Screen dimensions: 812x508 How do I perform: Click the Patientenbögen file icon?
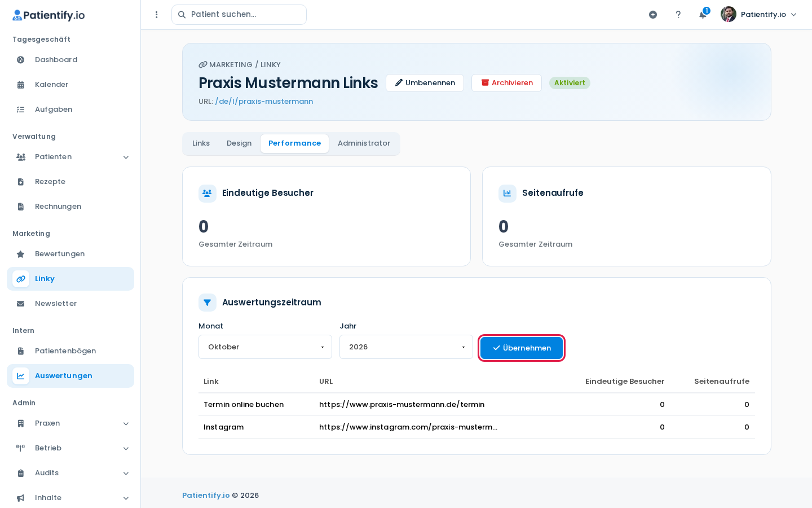(21, 351)
